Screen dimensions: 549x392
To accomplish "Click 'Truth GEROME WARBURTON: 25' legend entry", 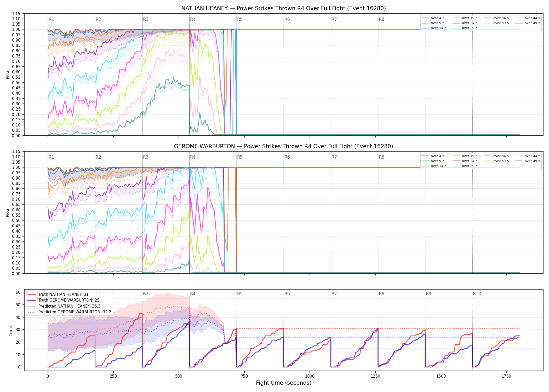I will click(x=63, y=300).
